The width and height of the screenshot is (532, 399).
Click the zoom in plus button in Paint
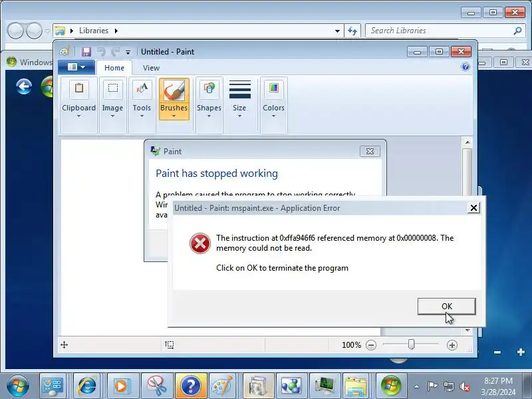tap(452, 345)
